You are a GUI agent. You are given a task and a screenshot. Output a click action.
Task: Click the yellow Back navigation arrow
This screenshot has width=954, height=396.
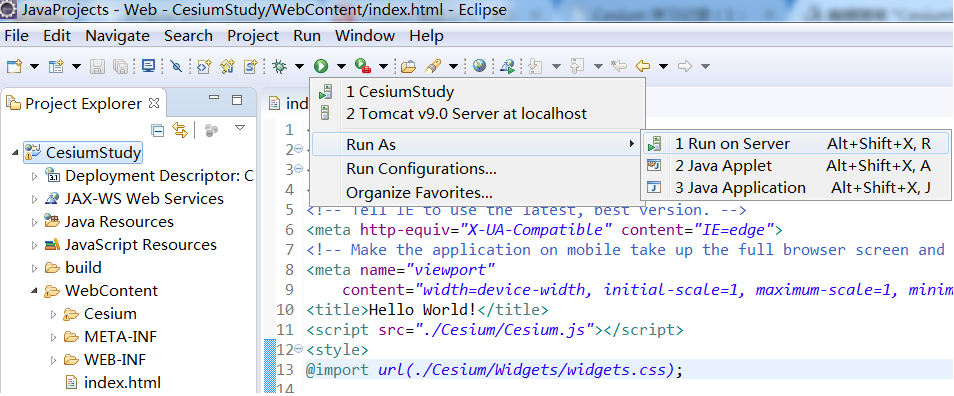pos(643,66)
